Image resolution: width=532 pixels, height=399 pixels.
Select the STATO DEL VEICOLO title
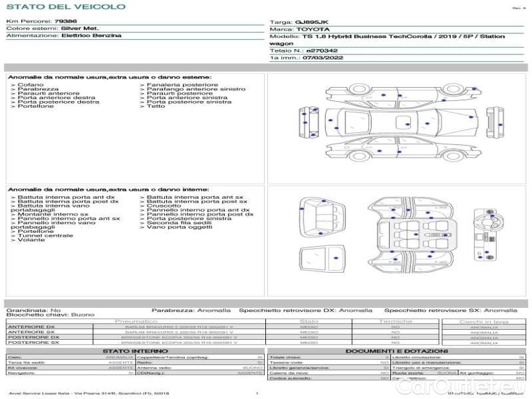(66, 7)
